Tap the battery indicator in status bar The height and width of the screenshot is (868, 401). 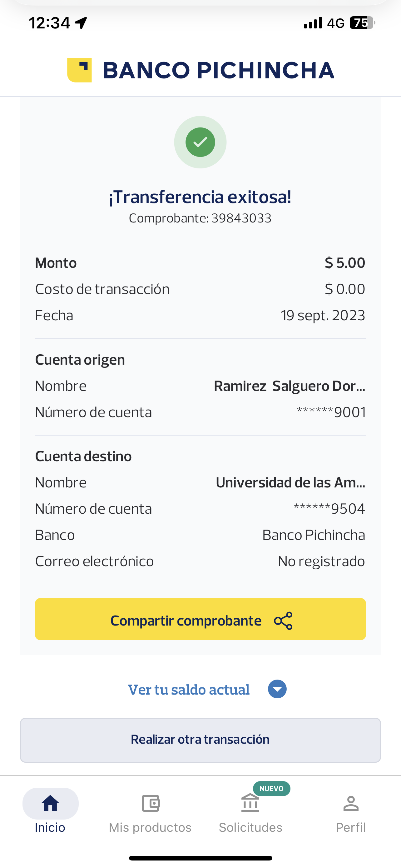coord(362,23)
